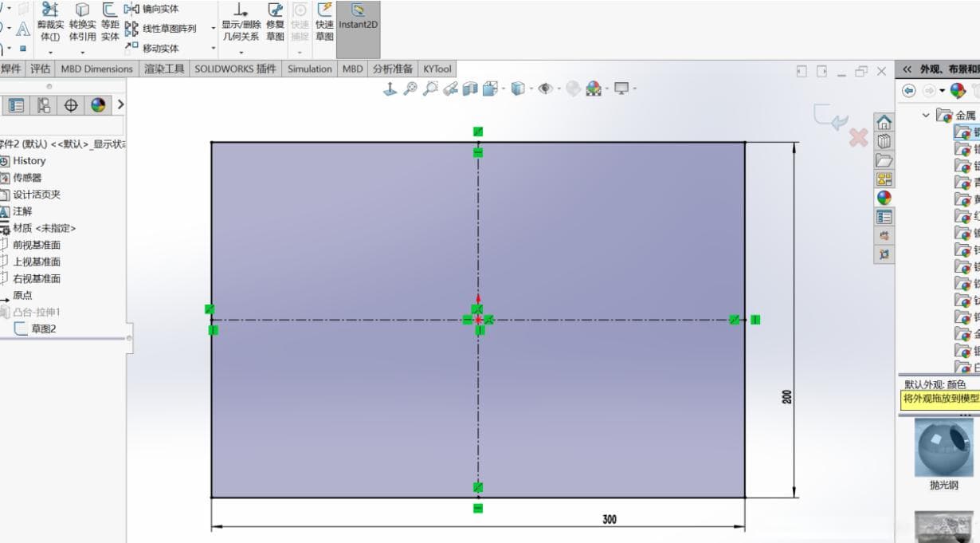Click the Section View icon
980x543 pixels.
coord(470,89)
